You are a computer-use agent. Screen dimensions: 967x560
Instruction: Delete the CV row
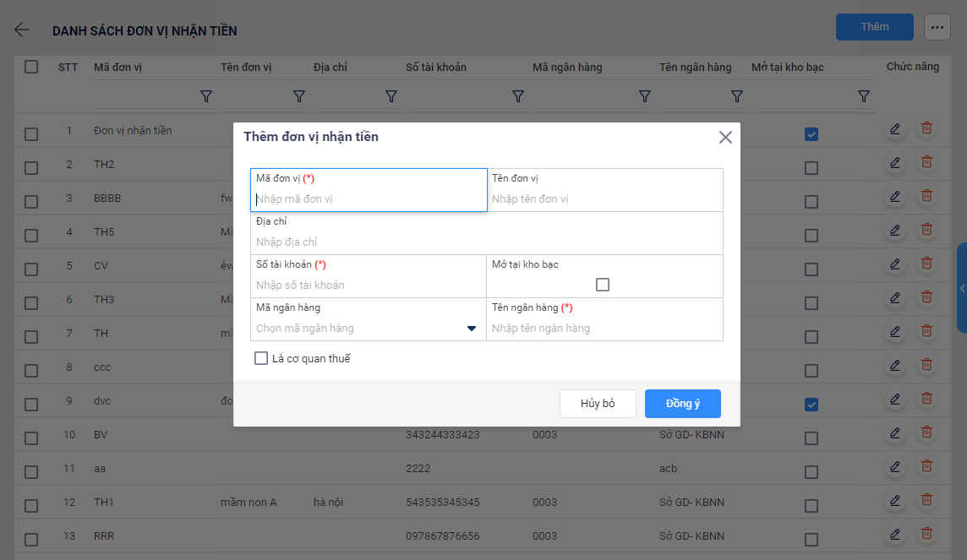tap(926, 264)
